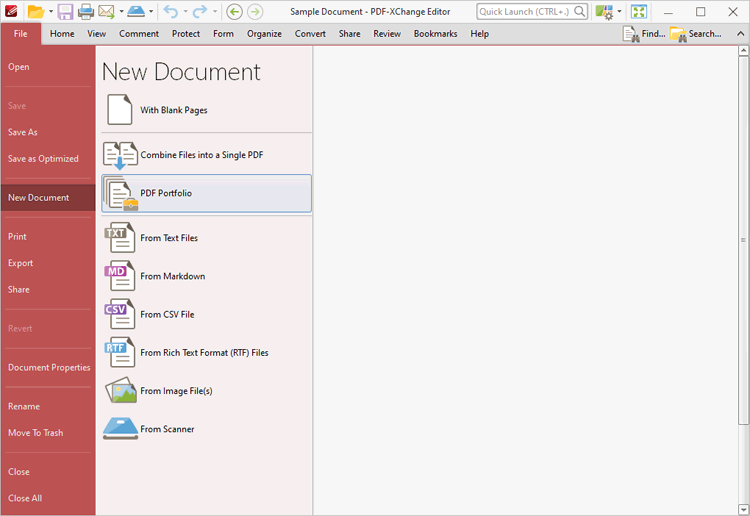Open the Bookmarks tab
This screenshot has width=750, height=516.
435,34
